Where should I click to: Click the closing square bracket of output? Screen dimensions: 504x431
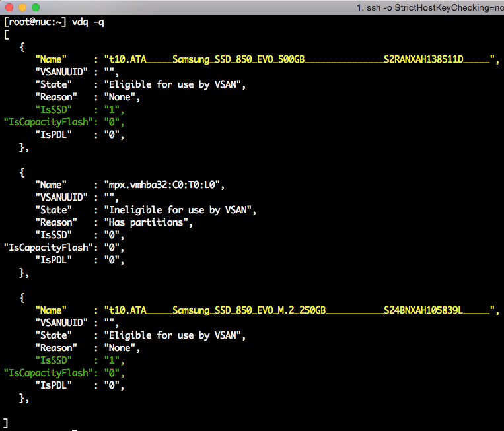pyautogui.click(x=6, y=422)
